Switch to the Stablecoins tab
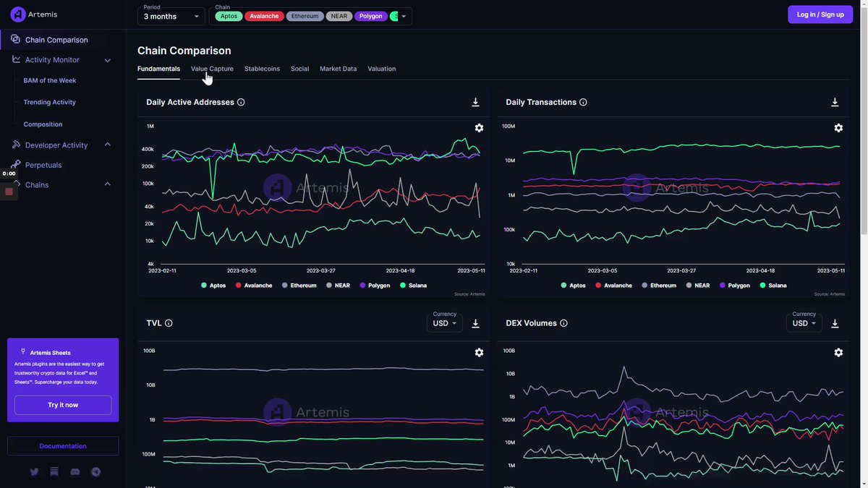The image size is (868, 488). pos(262,69)
